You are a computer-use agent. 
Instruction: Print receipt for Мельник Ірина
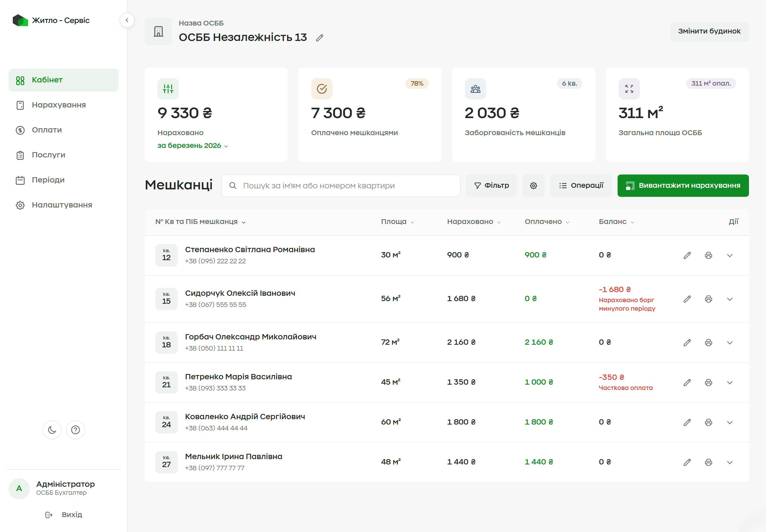point(708,463)
